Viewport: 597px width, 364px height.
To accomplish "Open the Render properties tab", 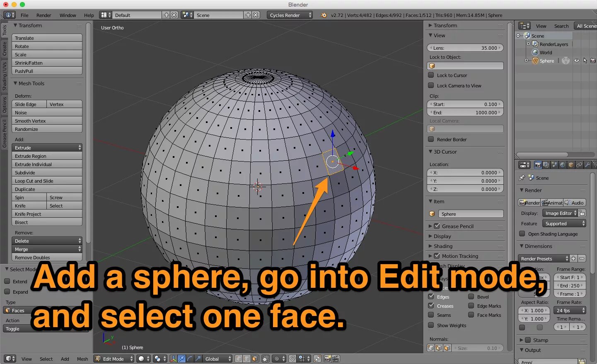I will click(538, 165).
